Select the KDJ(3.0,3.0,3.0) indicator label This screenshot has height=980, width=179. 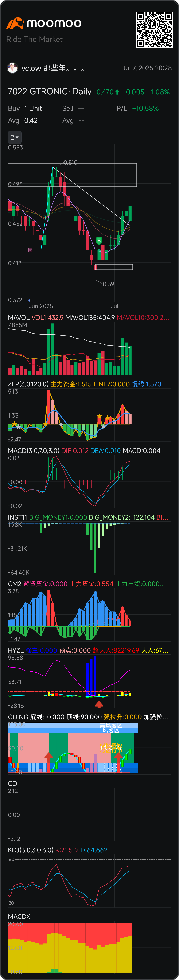click(30, 850)
